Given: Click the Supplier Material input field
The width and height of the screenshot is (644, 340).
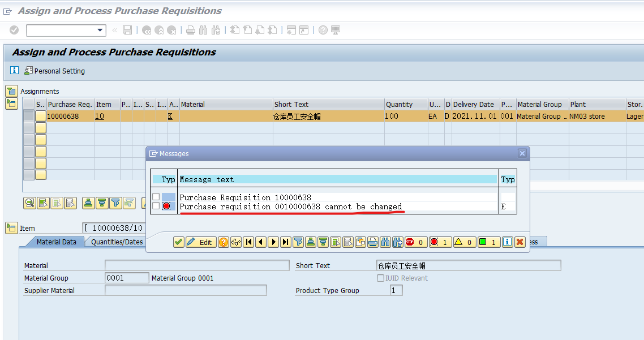Looking at the screenshot, I should point(186,290).
